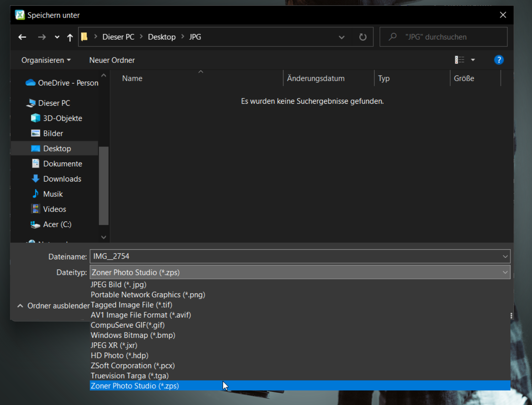
Task: Change the view layout icon
Action: [459, 60]
